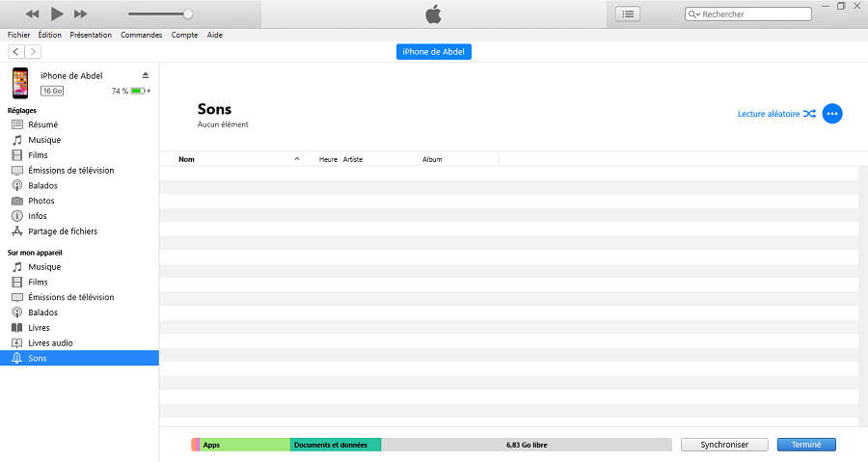
Task: Click the Synchroniser button
Action: coord(724,445)
